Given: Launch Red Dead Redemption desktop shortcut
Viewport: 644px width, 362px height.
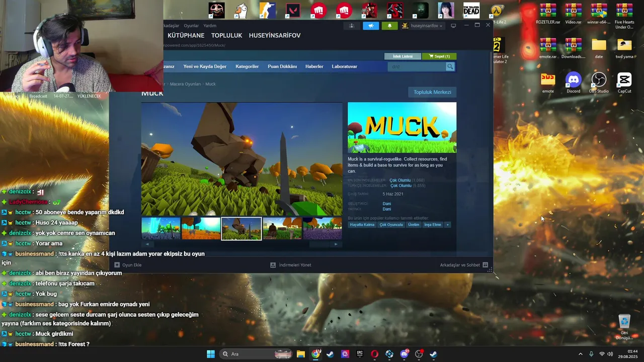Looking at the screenshot, I should coord(369,10).
